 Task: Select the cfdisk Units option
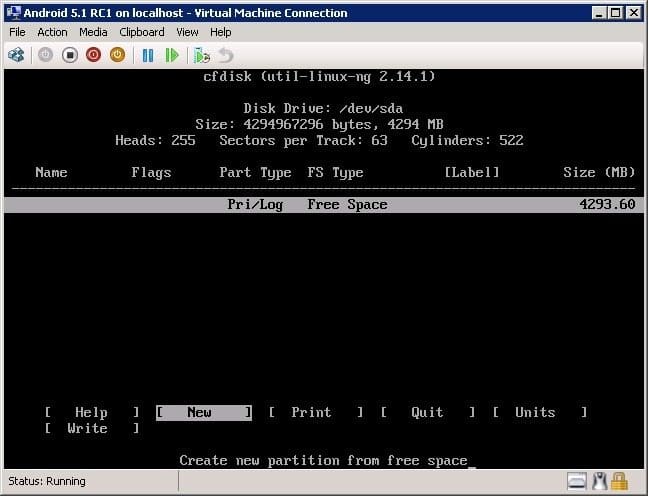coord(540,412)
